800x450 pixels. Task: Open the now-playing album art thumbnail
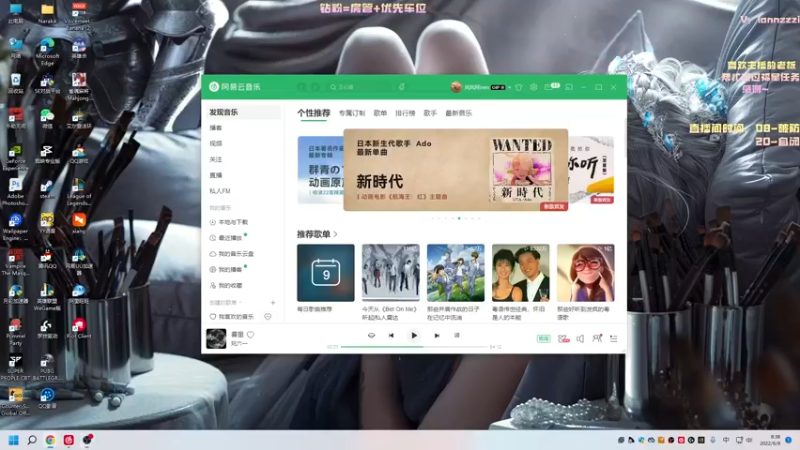click(216, 339)
